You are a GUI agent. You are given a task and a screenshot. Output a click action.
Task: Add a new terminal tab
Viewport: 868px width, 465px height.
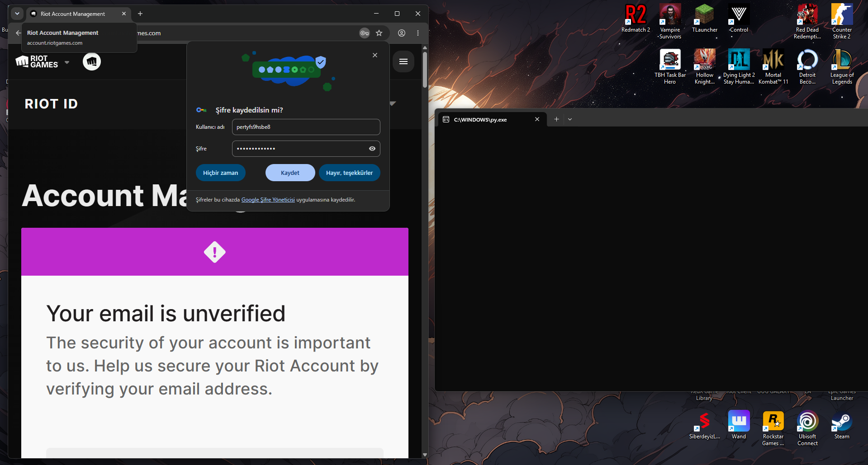click(x=556, y=119)
